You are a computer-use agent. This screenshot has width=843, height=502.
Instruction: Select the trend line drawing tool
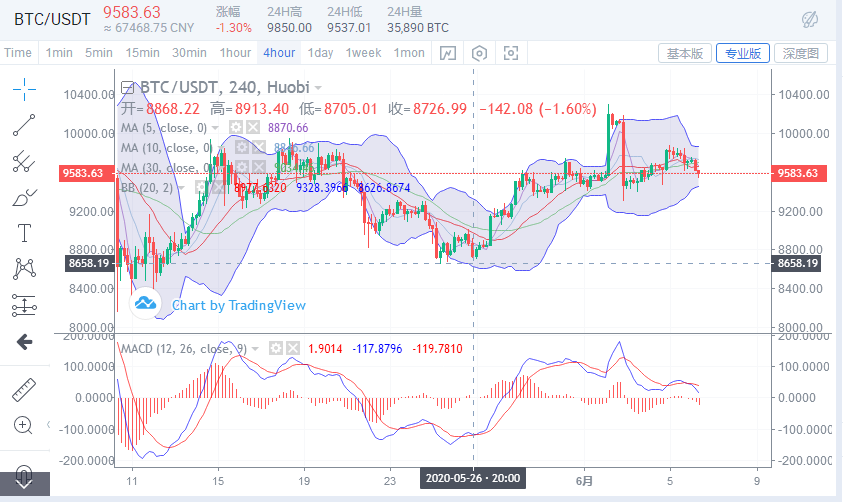(x=24, y=126)
